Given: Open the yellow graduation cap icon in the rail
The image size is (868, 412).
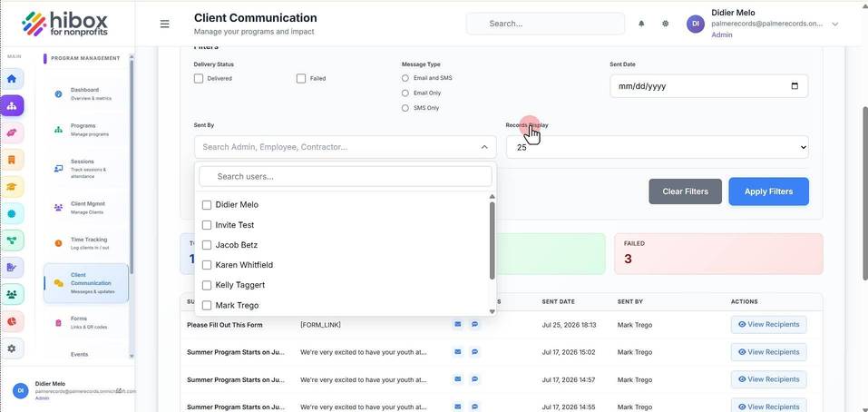Looking at the screenshot, I should coord(12,187).
